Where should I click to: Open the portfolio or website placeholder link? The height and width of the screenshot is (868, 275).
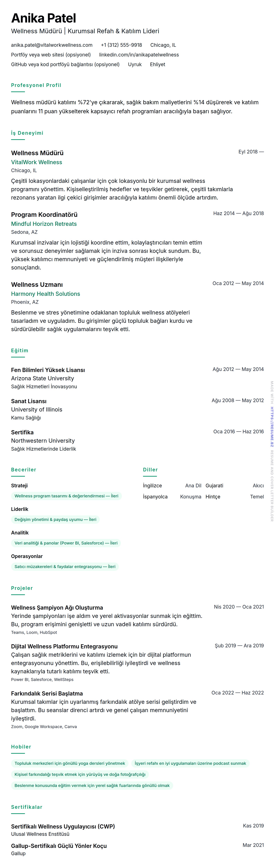[51, 55]
